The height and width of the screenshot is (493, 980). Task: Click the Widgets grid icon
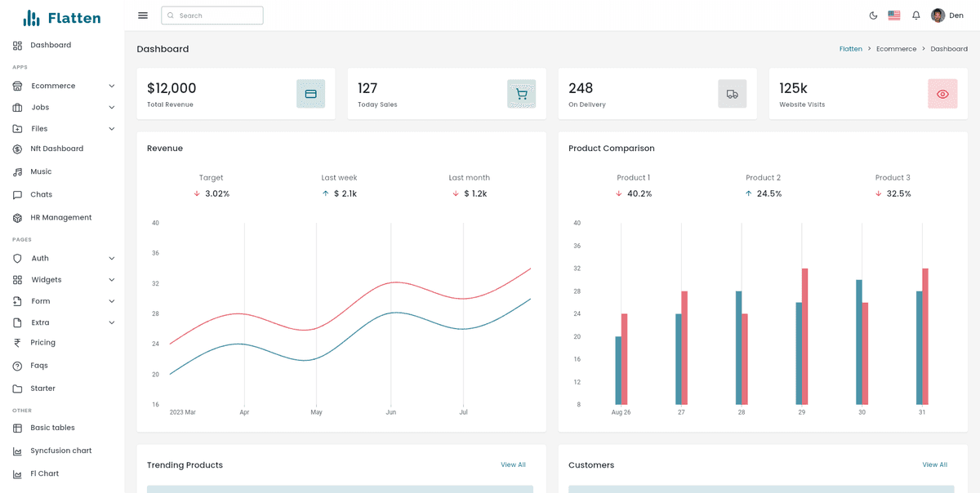point(18,279)
